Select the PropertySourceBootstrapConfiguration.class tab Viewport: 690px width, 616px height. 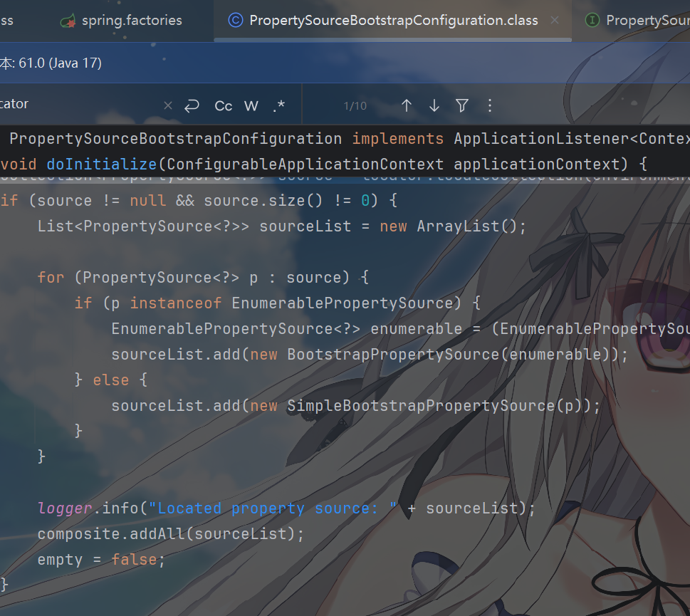point(393,20)
